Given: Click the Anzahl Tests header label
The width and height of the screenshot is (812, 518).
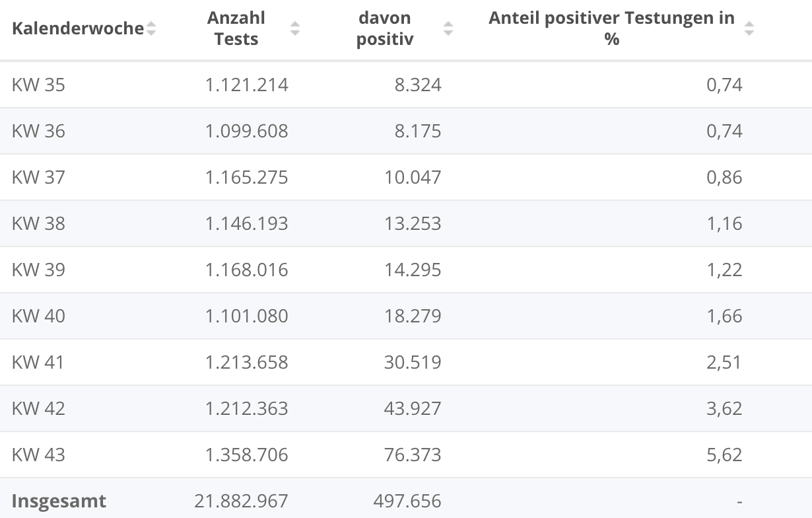Looking at the screenshot, I should [236, 28].
